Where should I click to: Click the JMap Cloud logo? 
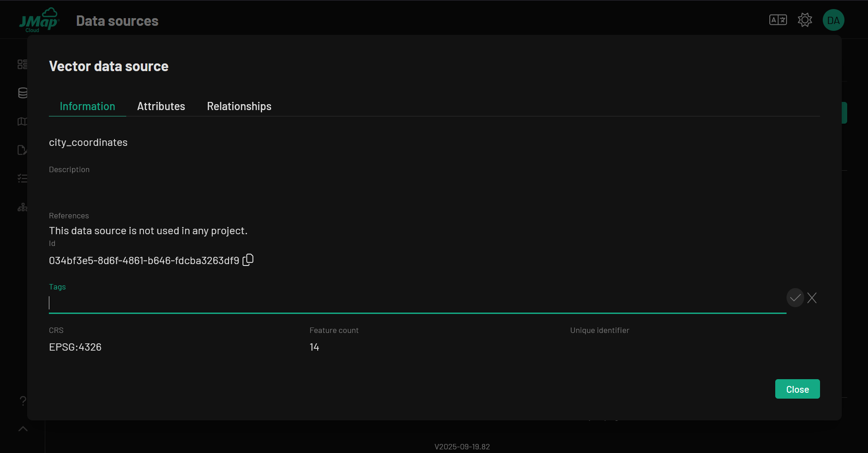pyautogui.click(x=39, y=20)
